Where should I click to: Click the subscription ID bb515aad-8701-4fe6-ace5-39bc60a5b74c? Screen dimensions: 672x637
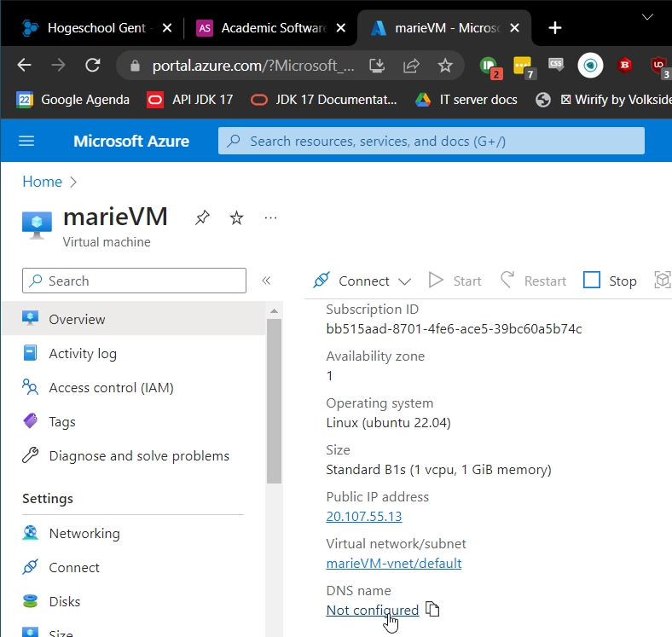454,329
